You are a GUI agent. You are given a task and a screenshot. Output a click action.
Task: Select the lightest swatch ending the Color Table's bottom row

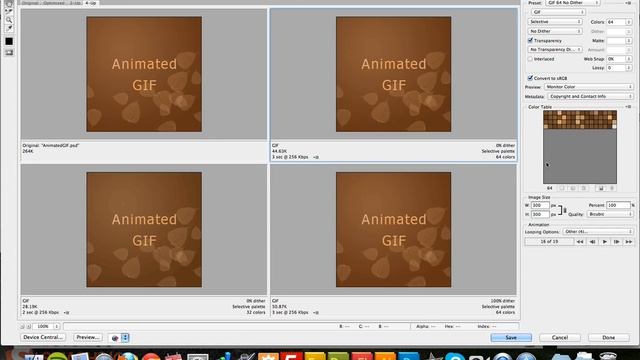(614, 127)
